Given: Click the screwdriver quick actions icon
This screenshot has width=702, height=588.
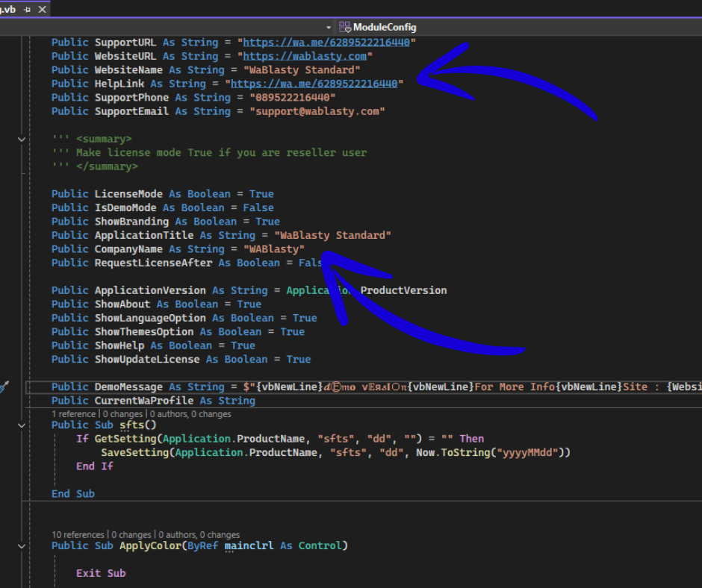Looking at the screenshot, I should pyautogui.click(x=4, y=387).
